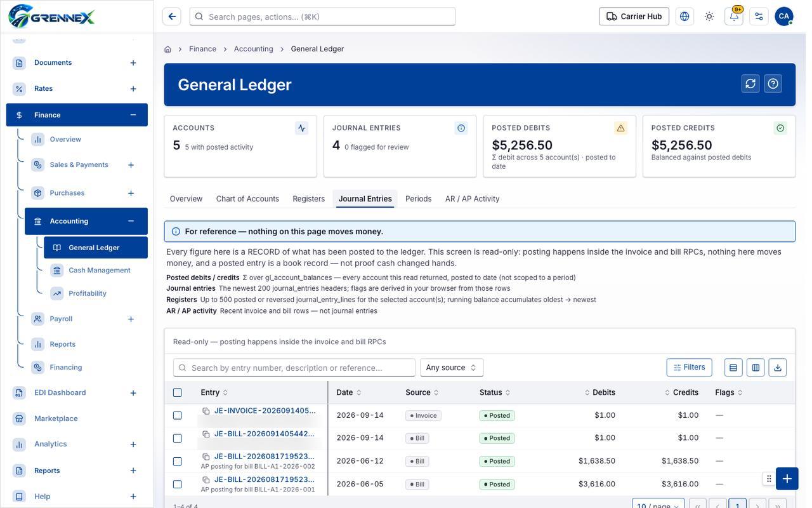This screenshot has width=812, height=508.
Task: Open the language globe icon
Action: (684, 17)
